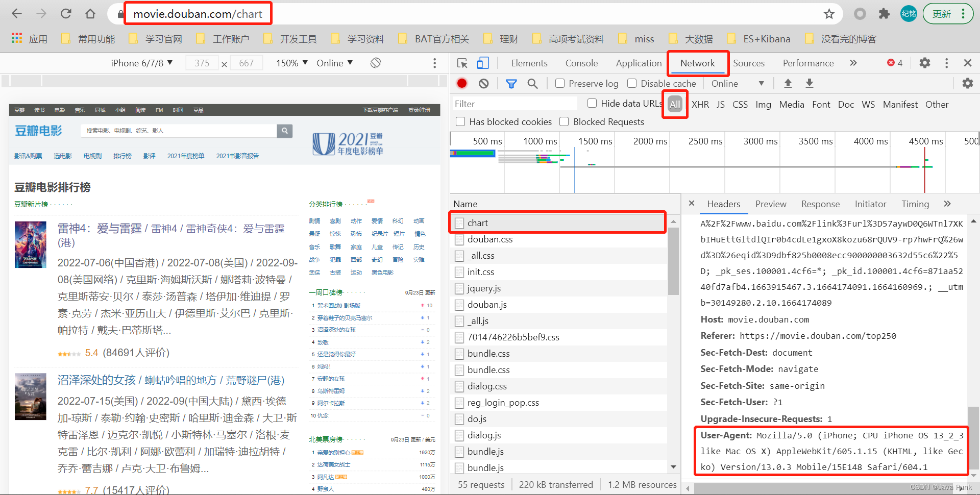Image resolution: width=980 pixels, height=495 pixels.
Task: Rotate the emulated device orientation
Action: click(376, 63)
